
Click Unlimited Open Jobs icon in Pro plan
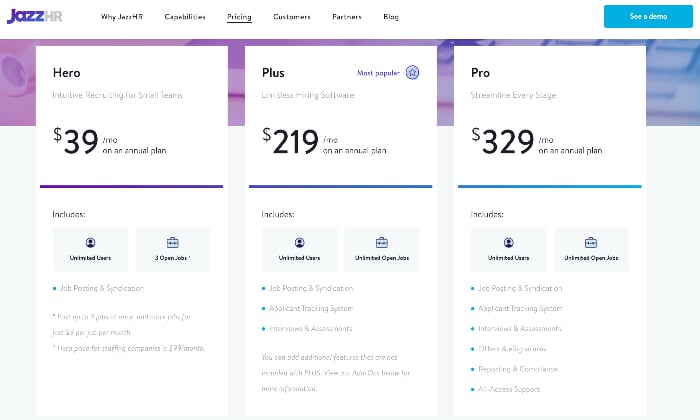[x=591, y=242]
